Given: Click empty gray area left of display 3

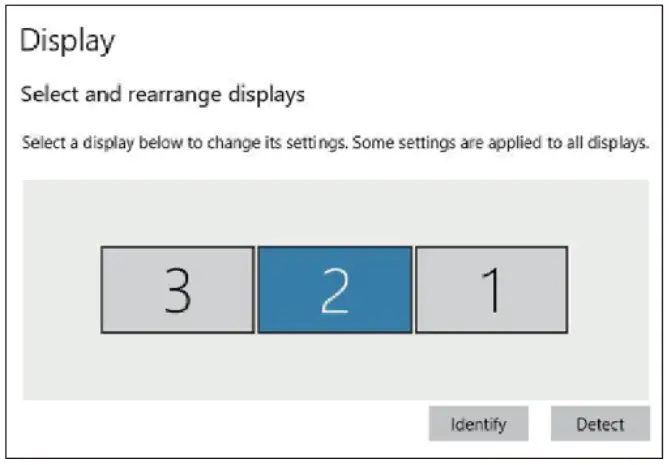Looking at the screenshot, I should (x=60, y=290).
